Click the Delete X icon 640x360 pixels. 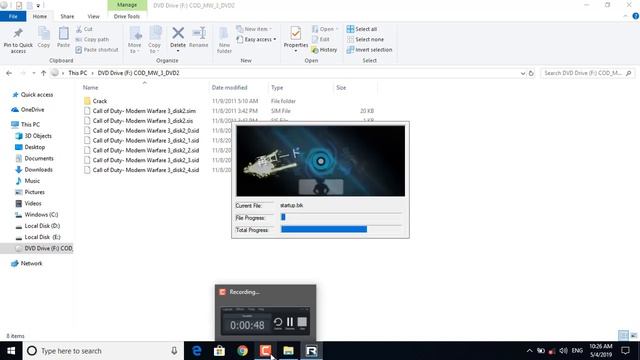point(178,33)
